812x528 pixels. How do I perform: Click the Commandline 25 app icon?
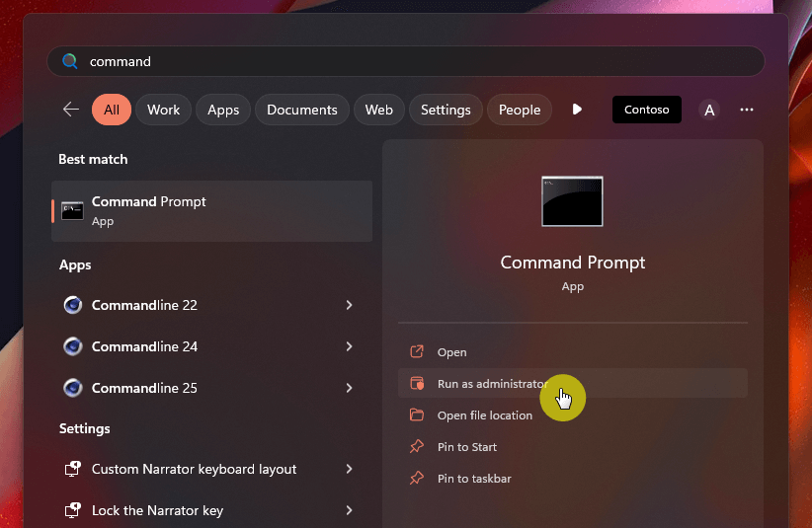(72, 388)
